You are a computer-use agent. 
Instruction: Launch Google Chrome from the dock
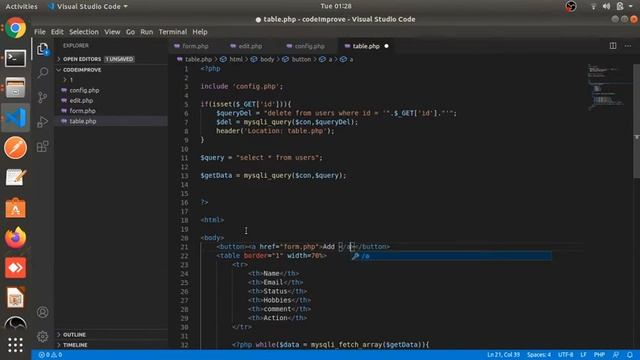pyautogui.click(x=16, y=28)
